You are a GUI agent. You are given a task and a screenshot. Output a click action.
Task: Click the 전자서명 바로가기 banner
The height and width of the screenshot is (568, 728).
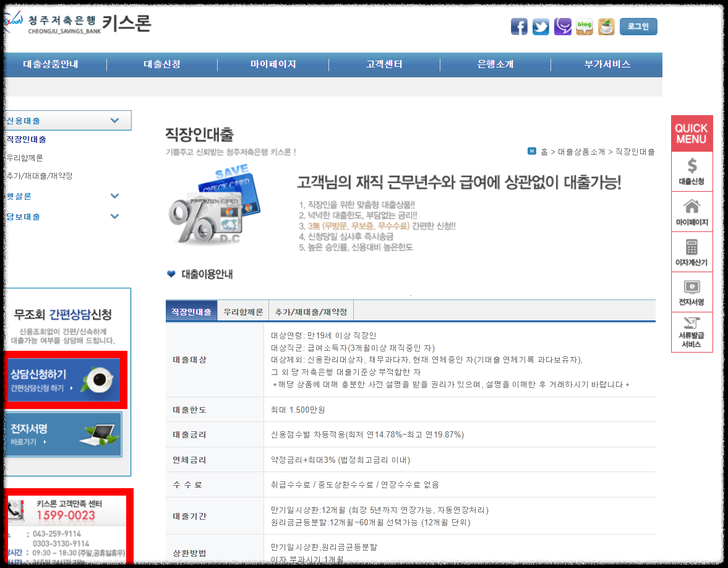(x=63, y=434)
